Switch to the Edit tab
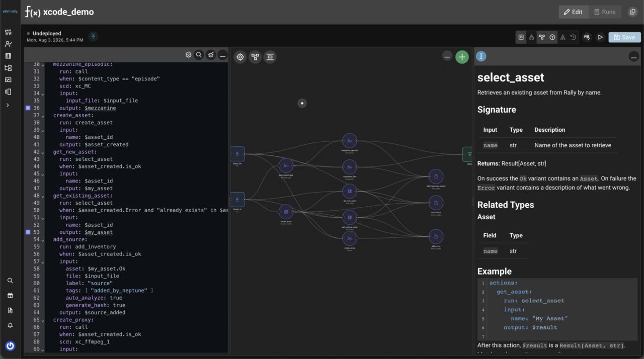 [573, 12]
